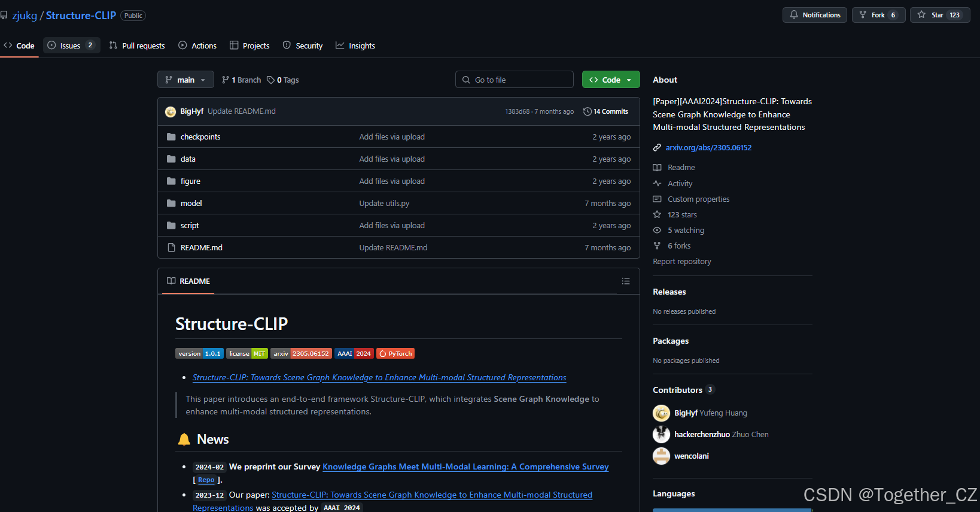The height and width of the screenshot is (512, 980).
Task: Open the data folder icon
Action: (x=171, y=159)
